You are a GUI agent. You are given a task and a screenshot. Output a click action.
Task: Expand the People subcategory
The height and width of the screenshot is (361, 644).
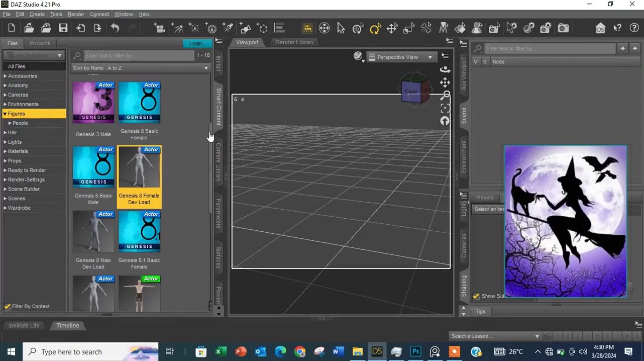click(10, 123)
